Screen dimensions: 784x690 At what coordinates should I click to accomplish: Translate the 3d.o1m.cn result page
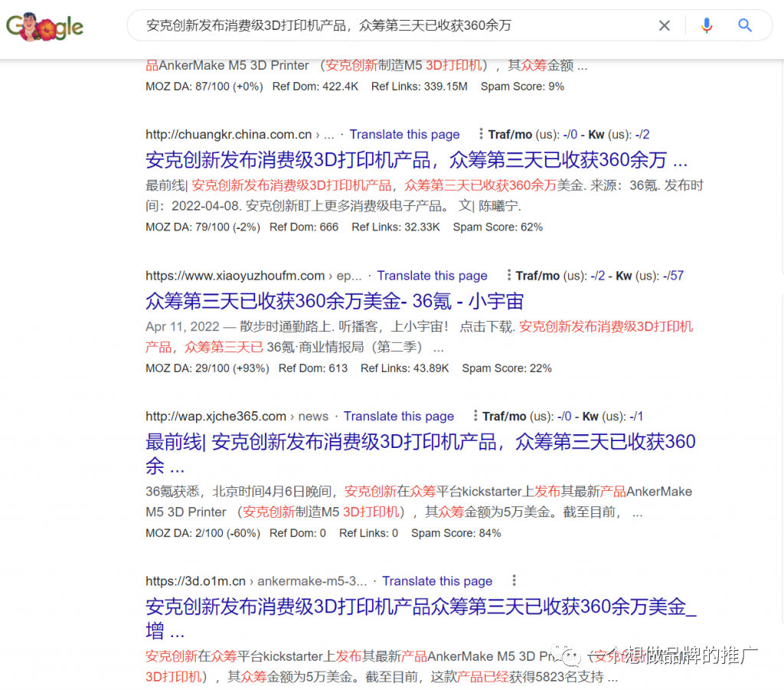point(437,581)
